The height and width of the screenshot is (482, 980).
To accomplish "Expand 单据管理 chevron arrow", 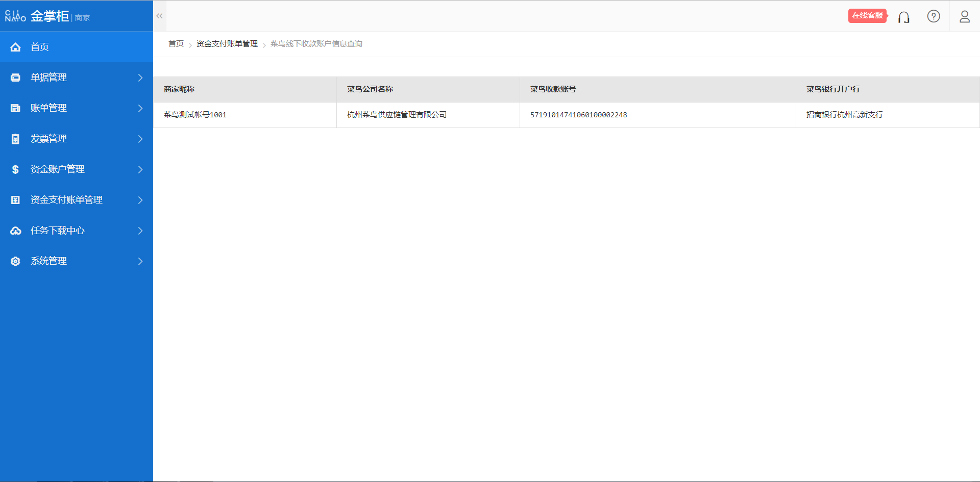I will (140, 78).
